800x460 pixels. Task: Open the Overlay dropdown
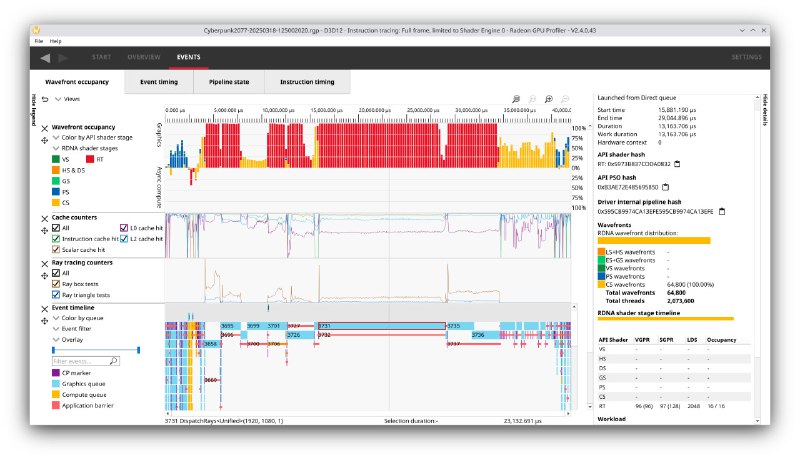(68, 340)
